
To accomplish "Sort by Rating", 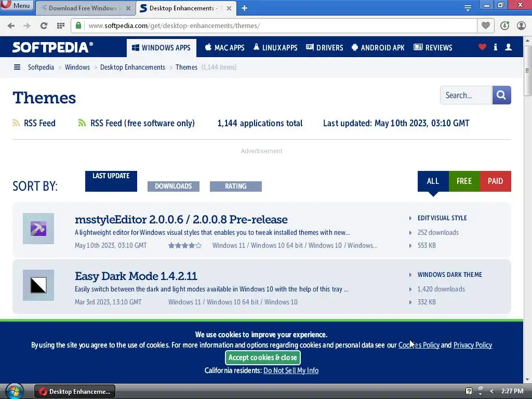I will 236,187.
